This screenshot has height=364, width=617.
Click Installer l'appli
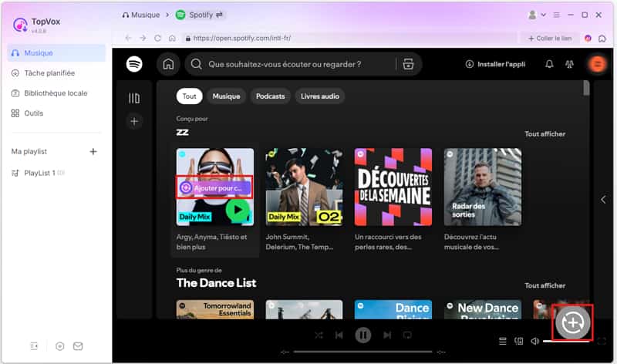495,64
